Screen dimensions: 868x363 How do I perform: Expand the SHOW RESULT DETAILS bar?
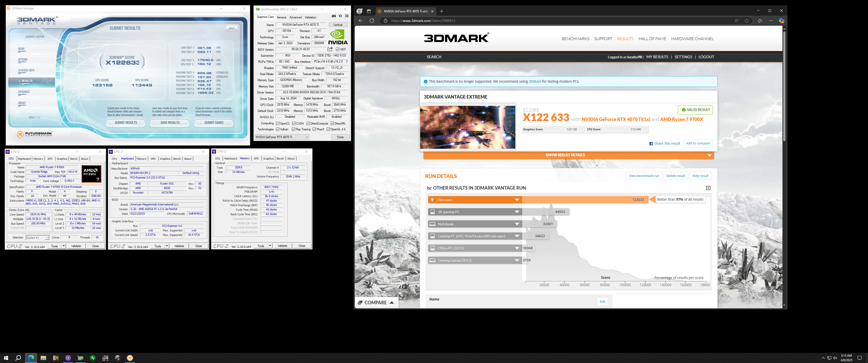tap(568, 155)
